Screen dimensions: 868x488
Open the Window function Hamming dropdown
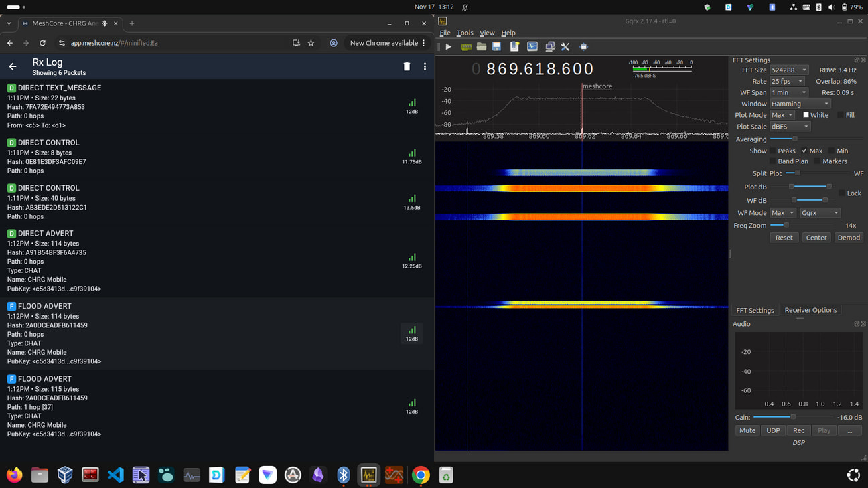pyautogui.click(x=800, y=104)
